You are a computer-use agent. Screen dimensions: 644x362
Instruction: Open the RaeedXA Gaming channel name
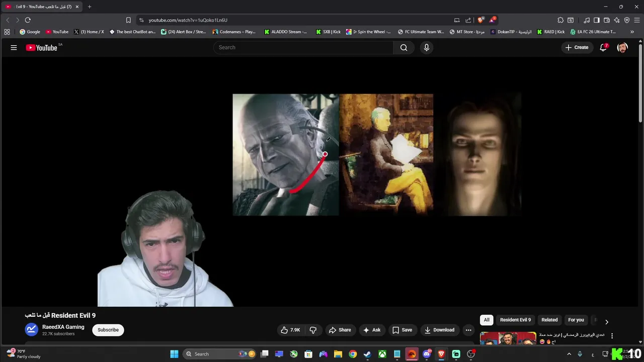(x=63, y=327)
